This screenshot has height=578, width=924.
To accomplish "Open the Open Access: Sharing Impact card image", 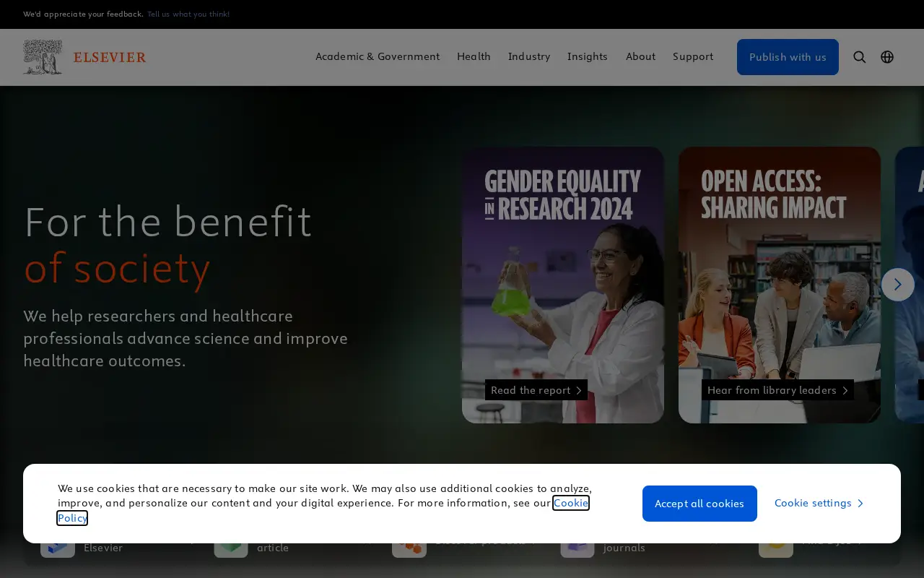I will click(780, 285).
